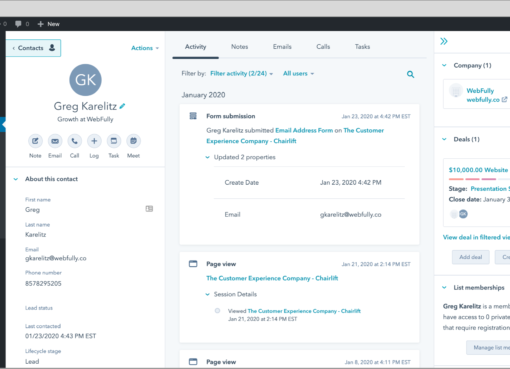
Task: Open the Email Address Form link
Action: [x=304, y=130]
